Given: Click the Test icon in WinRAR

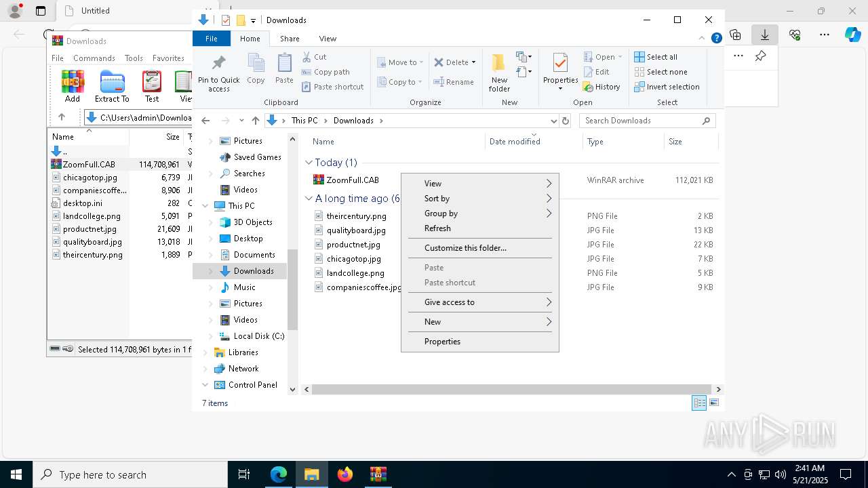Looking at the screenshot, I should (152, 86).
